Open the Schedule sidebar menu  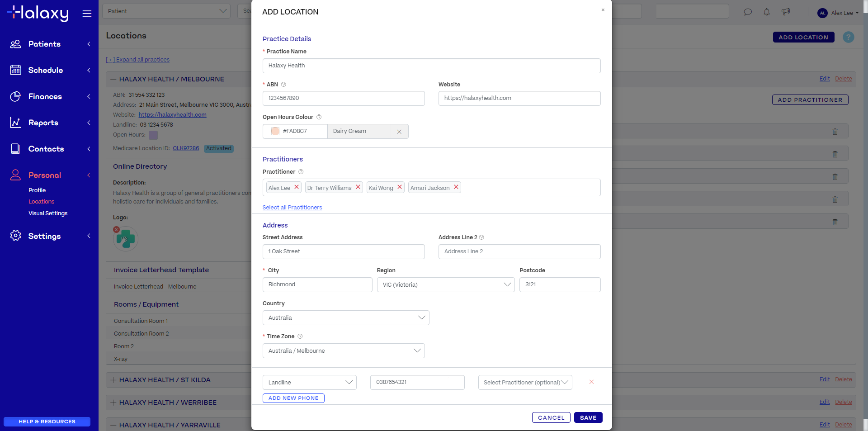pyautogui.click(x=46, y=70)
